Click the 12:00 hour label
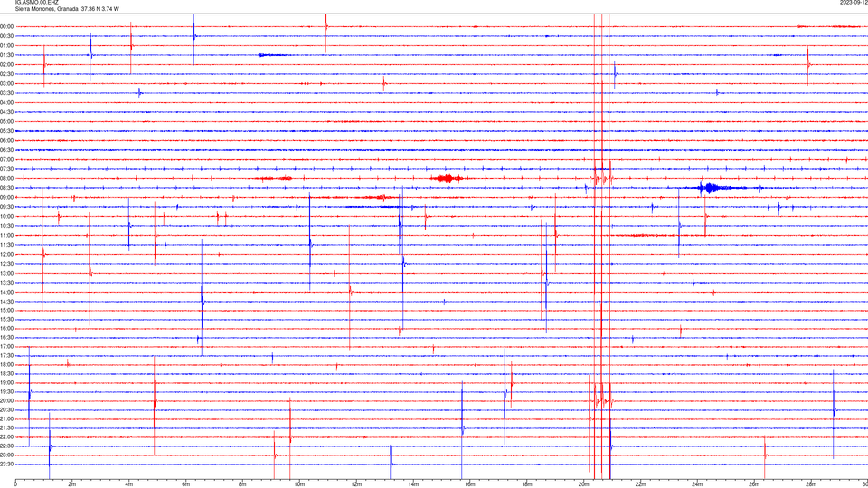Viewport: 868px width, 488px height. pos(7,255)
